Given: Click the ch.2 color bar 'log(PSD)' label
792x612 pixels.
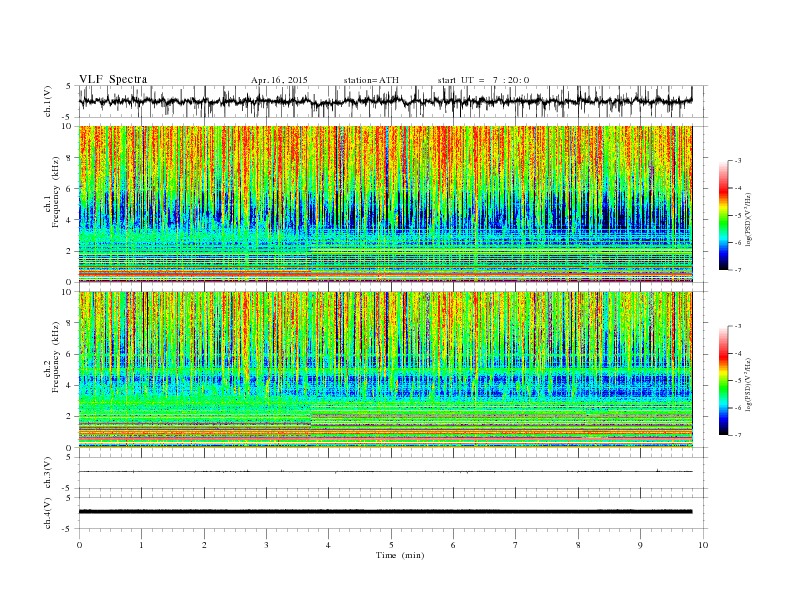Looking at the screenshot, I should pos(749,384).
